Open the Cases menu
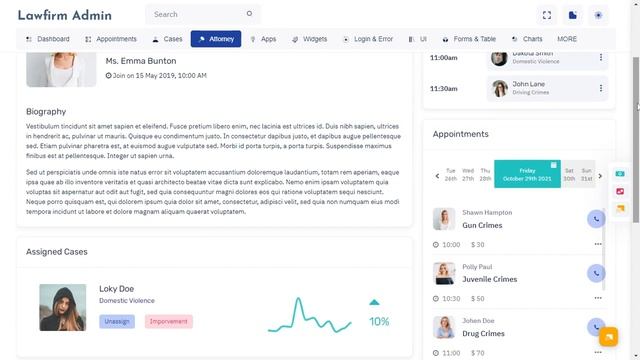The image size is (640, 360). point(167,39)
